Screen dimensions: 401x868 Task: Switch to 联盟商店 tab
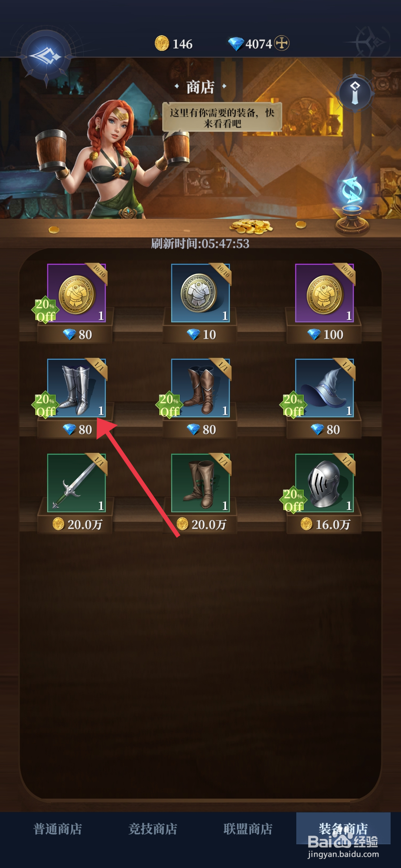pos(248,828)
